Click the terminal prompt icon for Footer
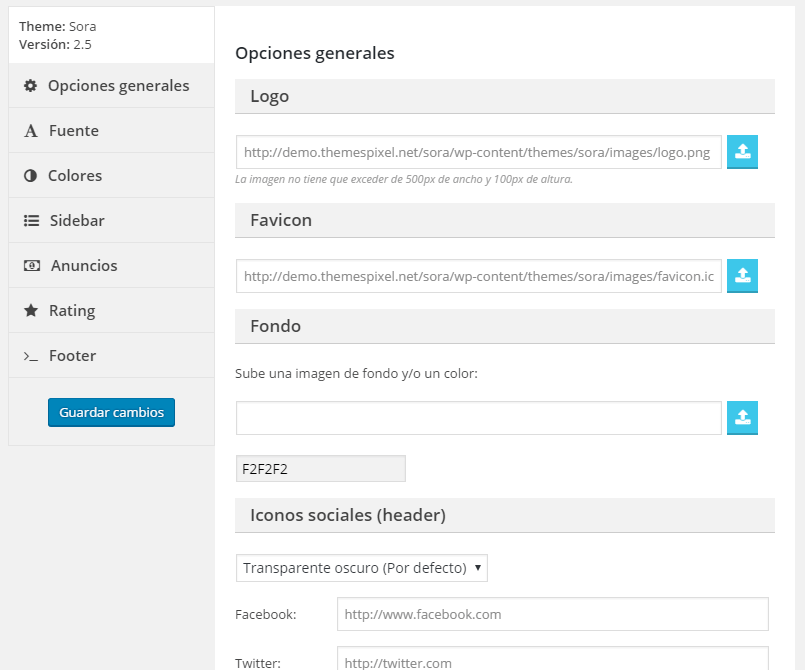This screenshot has width=805, height=670. pos(31,356)
